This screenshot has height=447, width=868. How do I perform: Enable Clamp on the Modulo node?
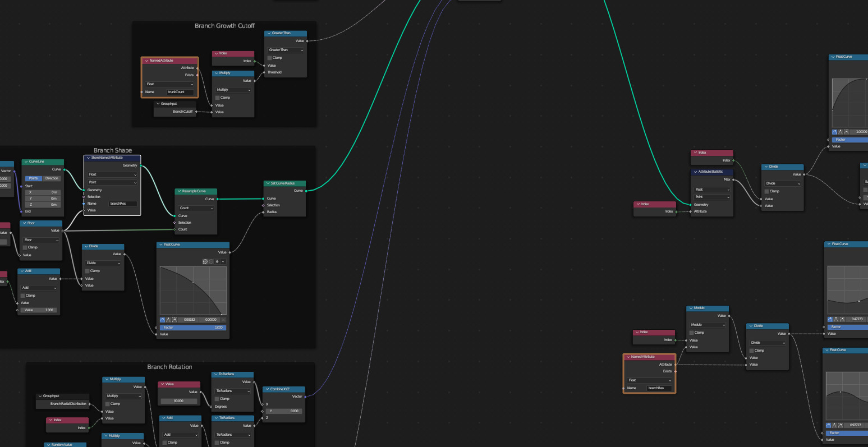point(692,333)
